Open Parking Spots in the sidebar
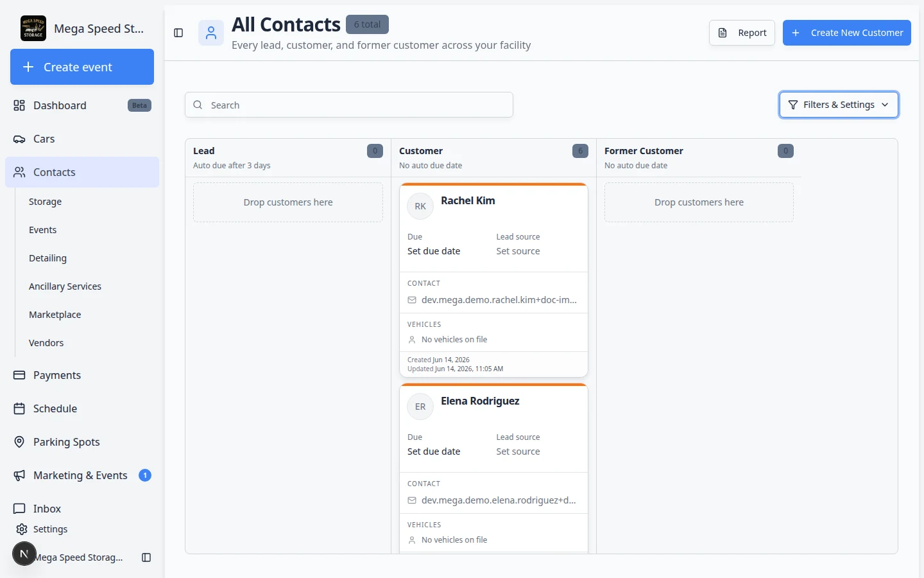This screenshot has height=578, width=924. pos(82,442)
